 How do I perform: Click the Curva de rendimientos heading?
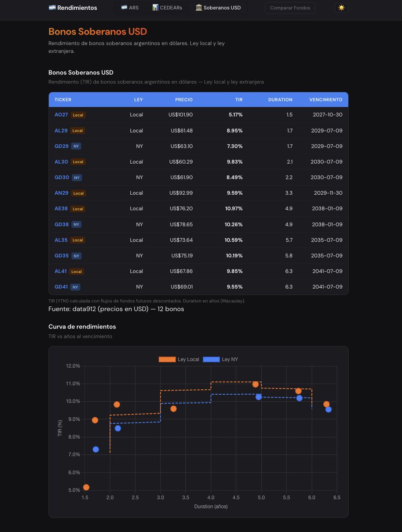click(x=82, y=327)
